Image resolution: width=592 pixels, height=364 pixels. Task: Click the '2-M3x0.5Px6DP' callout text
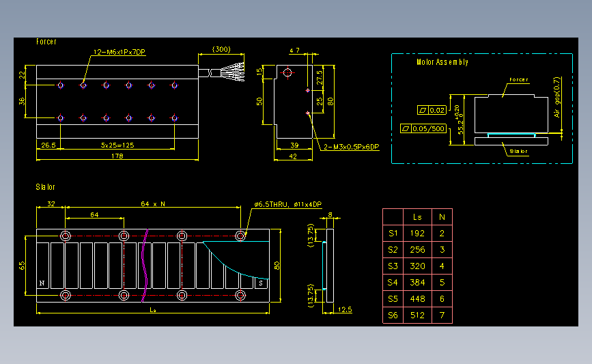(x=352, y=147)
